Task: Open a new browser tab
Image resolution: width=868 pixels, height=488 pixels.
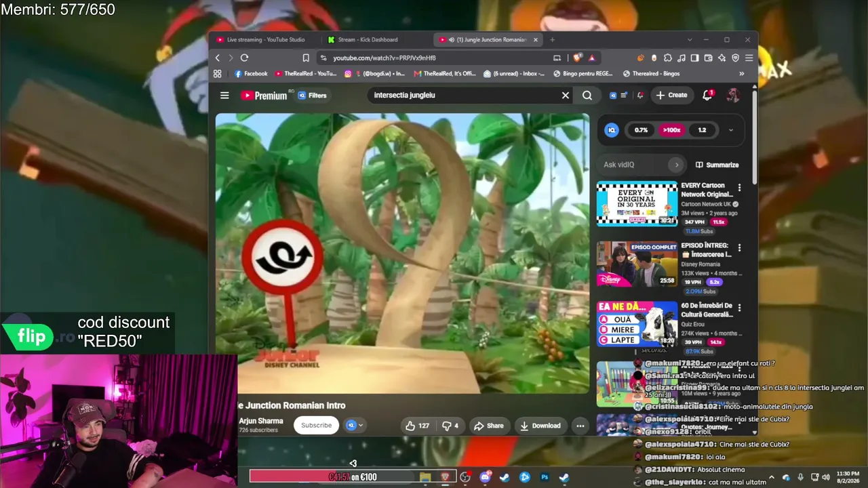Action: click(x=552, y=40)
